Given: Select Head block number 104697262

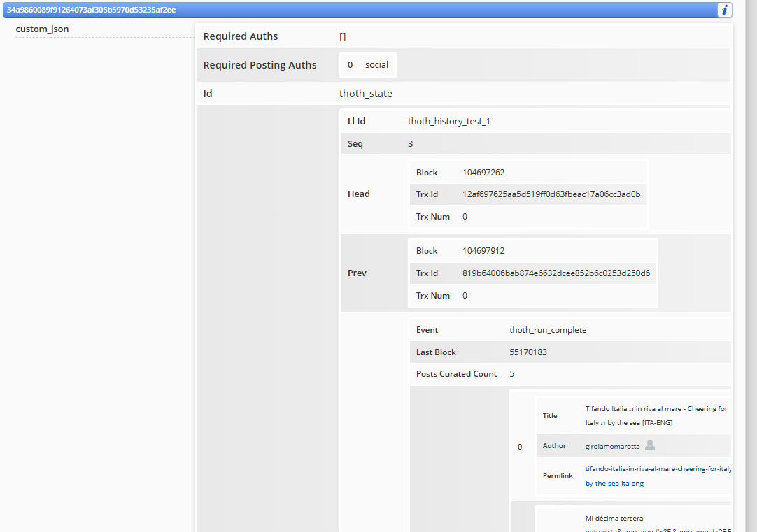Looking at the screenshot, I should pos(483,173).
